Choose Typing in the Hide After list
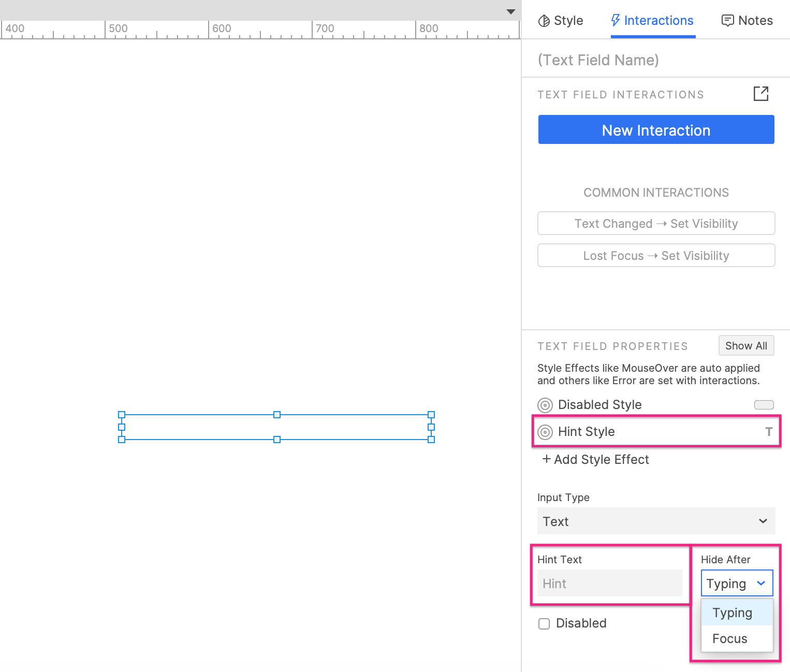 click(x=732, y=612)
